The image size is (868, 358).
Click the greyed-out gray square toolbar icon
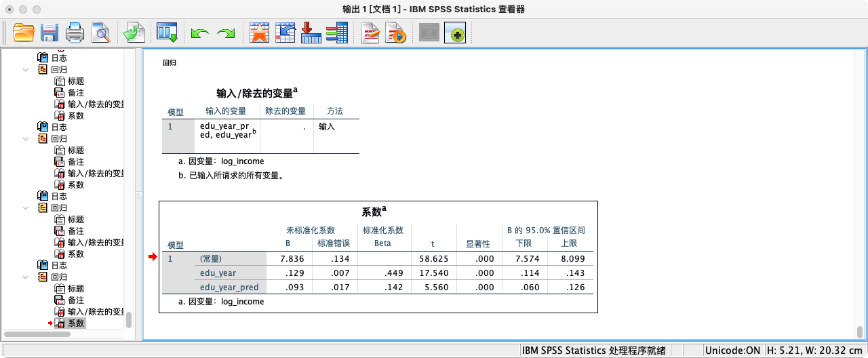429,33
